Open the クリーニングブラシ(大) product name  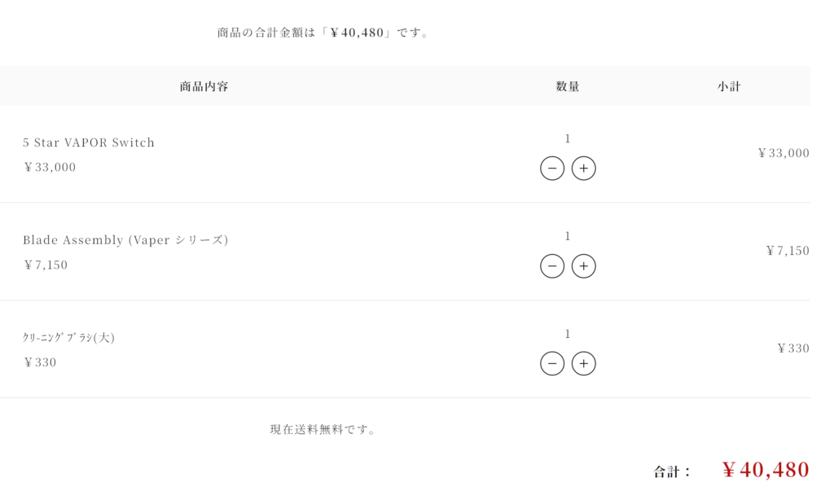click(68, 337)
